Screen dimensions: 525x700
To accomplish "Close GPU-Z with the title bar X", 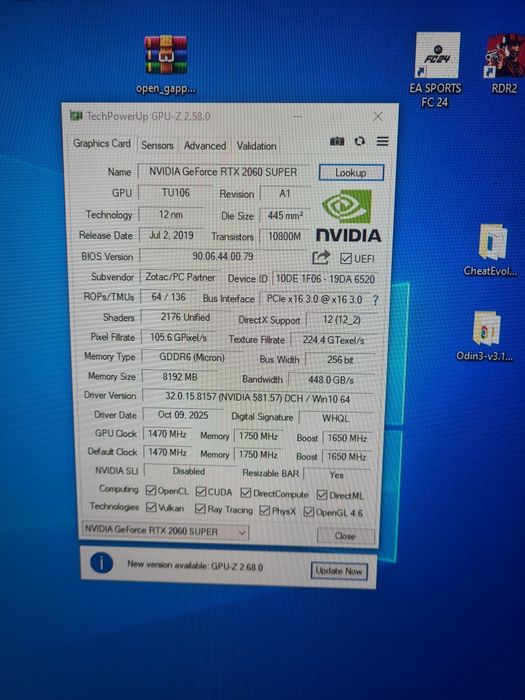I will 377,117.
